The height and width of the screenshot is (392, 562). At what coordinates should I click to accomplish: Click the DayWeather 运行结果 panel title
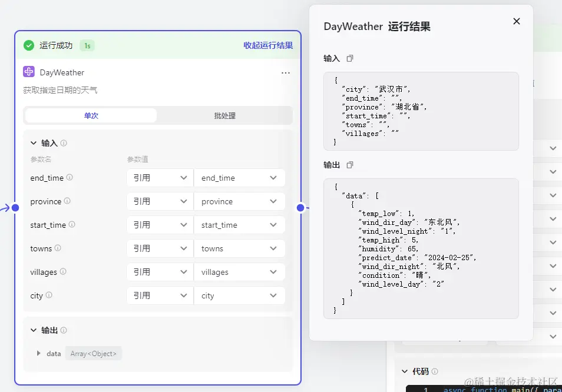(377, 26)
